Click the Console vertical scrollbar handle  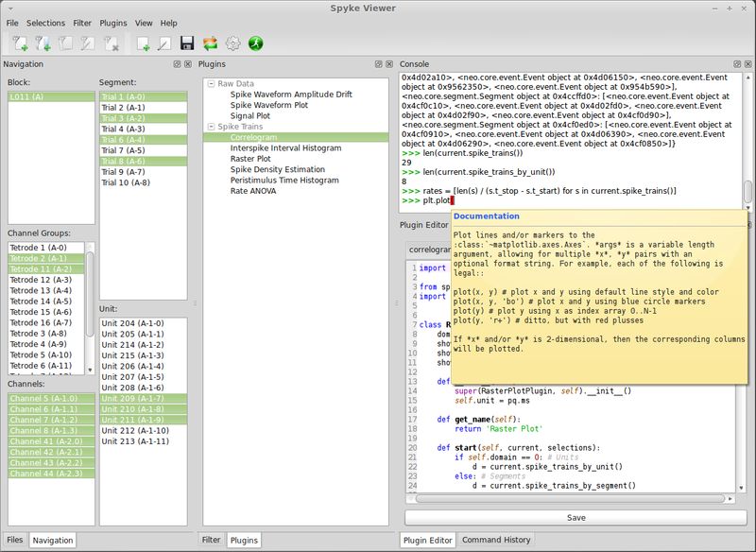click(747, 191)
